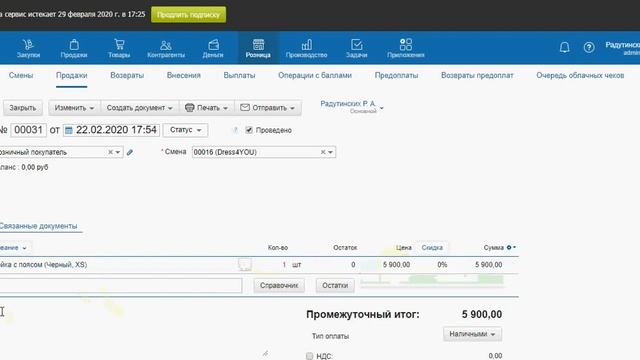Click the Сумма column header
The width and height of the screenshot is (640, 360).
493,247
